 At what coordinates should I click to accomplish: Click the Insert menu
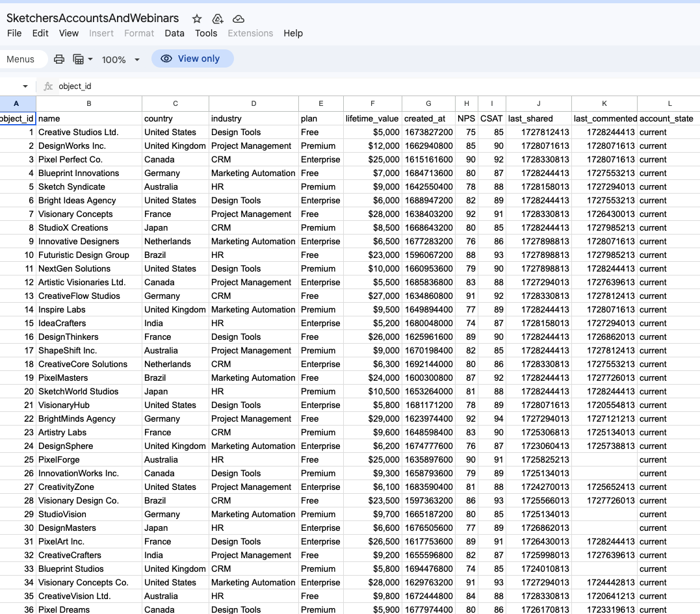tap(101, 33)
